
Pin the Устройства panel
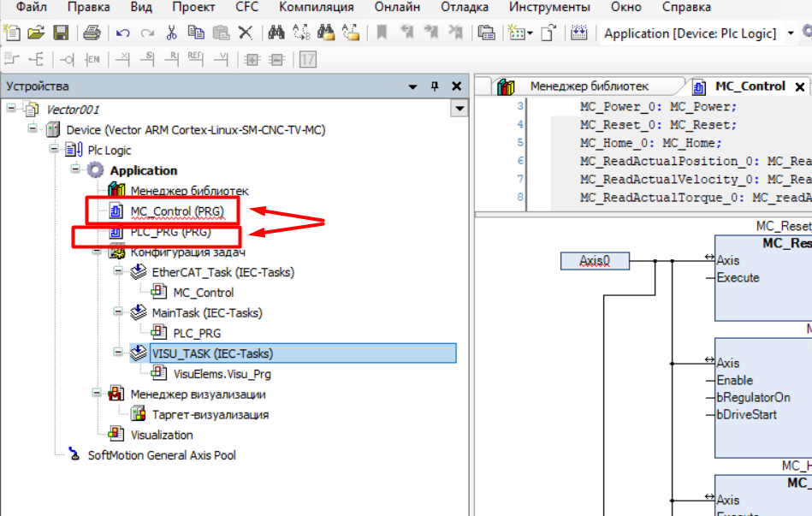click(x=435, y=86)
